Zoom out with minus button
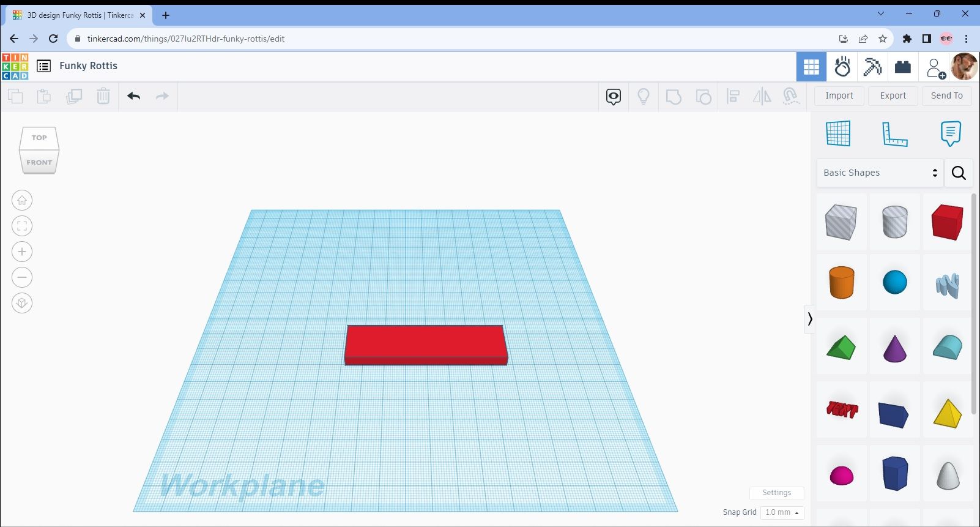 click(x=22, y=277)
